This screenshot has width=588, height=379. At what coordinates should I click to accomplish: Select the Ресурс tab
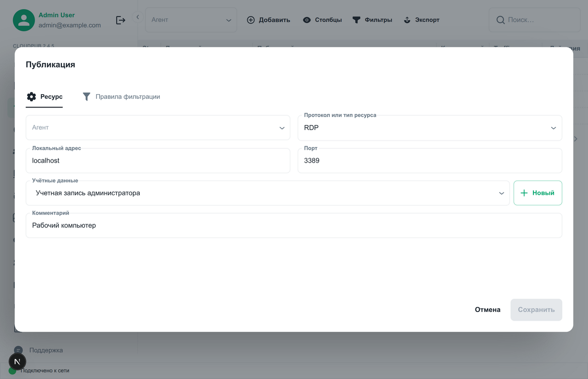click(45, 96)
